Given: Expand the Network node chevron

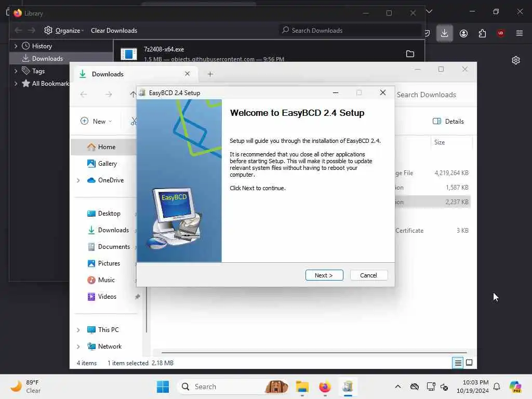Looking at the screenshot, I should [78, 347].
